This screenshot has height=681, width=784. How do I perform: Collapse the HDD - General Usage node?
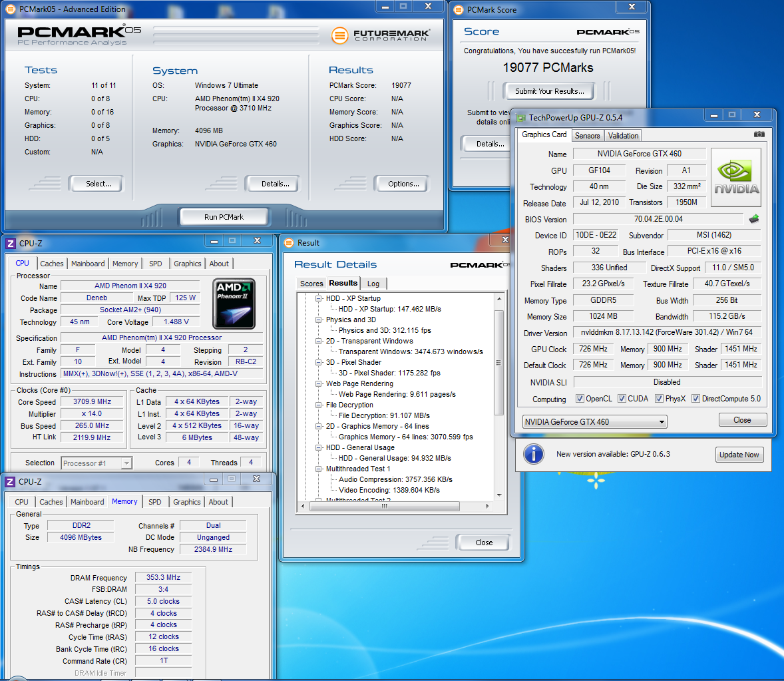click(319, 447)
